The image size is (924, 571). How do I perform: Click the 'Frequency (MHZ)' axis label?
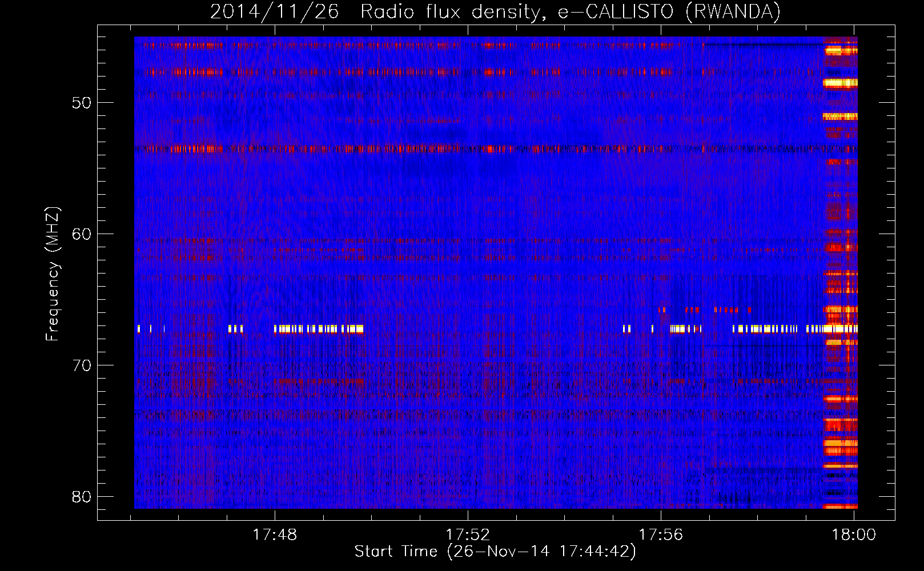[53, 274]
